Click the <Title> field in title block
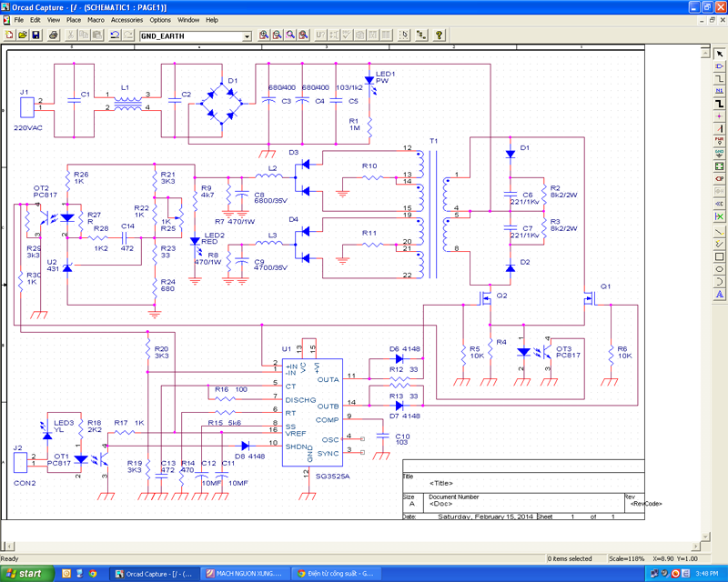This screenshot has width=728, height=582. (x=441, y=483)
